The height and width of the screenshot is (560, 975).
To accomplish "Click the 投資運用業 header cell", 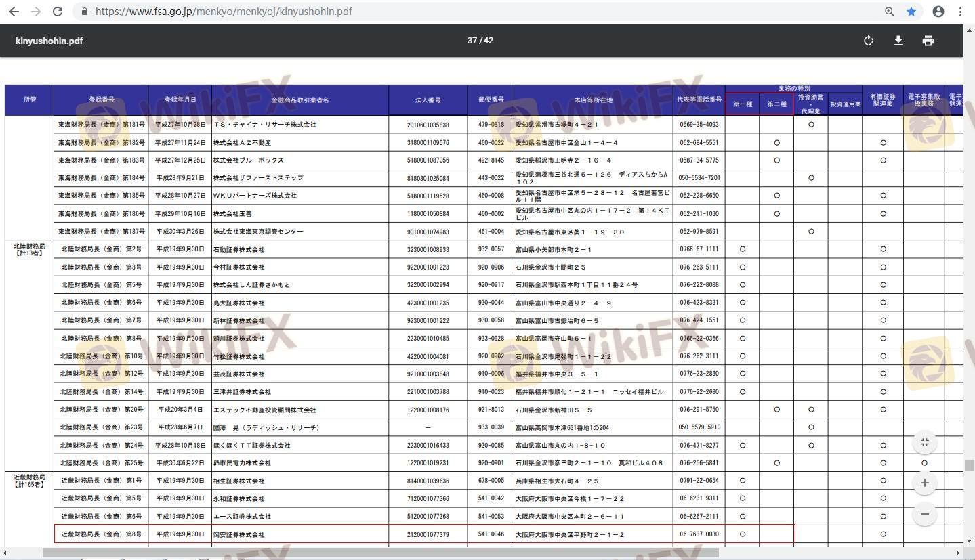I will (845, 104).
